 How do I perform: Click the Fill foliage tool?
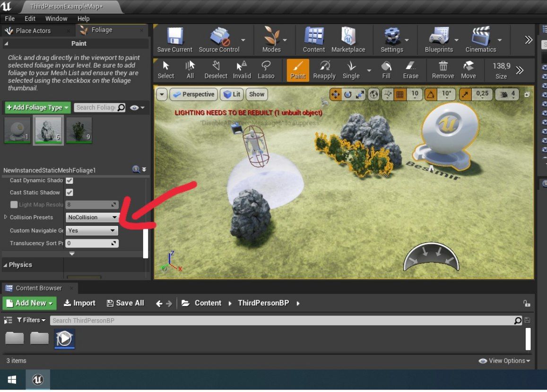386,70
